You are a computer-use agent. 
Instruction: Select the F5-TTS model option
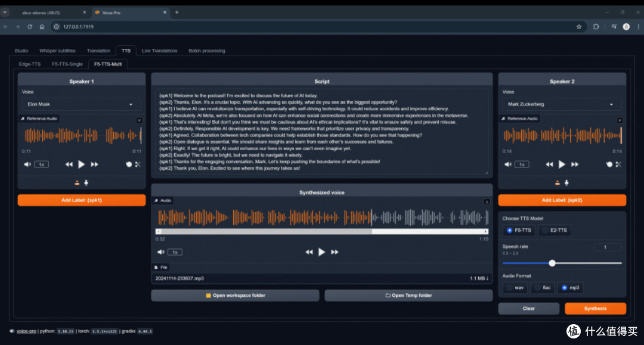click(x=519, y=231)
